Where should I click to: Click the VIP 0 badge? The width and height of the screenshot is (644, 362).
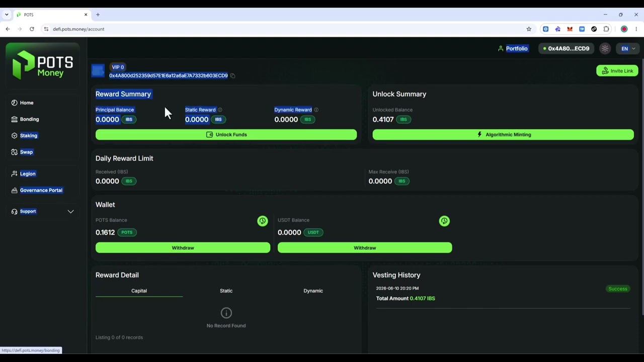click(x=118, y=67)
